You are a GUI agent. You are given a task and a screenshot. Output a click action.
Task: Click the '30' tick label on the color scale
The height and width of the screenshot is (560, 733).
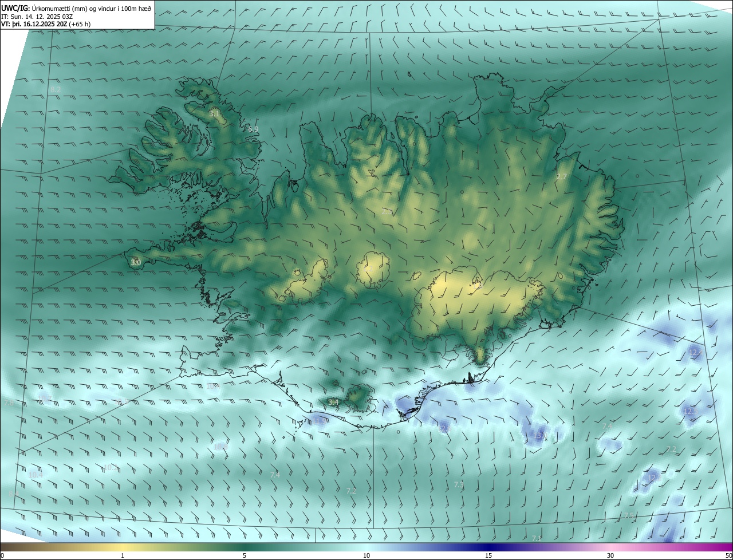tap(610, 555)
